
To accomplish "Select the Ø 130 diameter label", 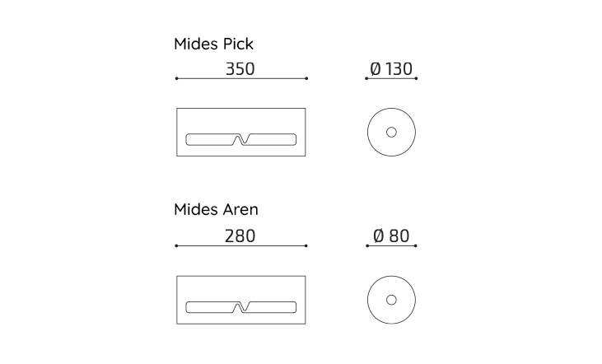I will point(391,69).
